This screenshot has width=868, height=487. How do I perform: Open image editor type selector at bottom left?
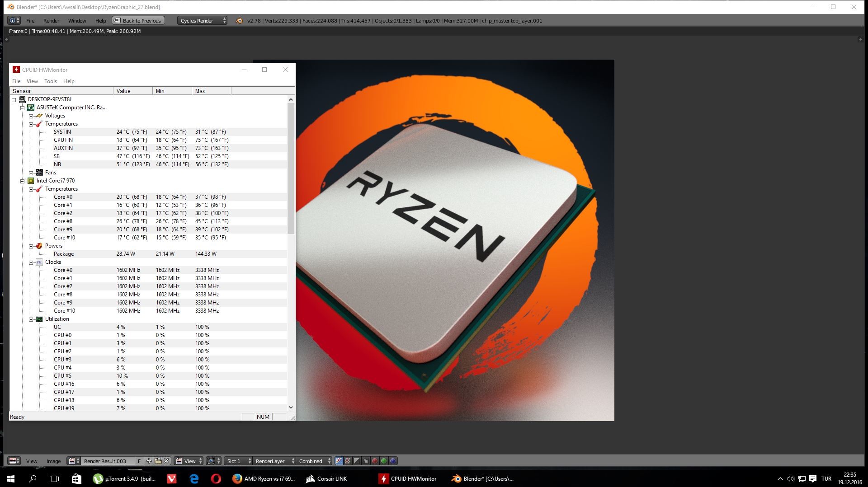coord(14,461)
